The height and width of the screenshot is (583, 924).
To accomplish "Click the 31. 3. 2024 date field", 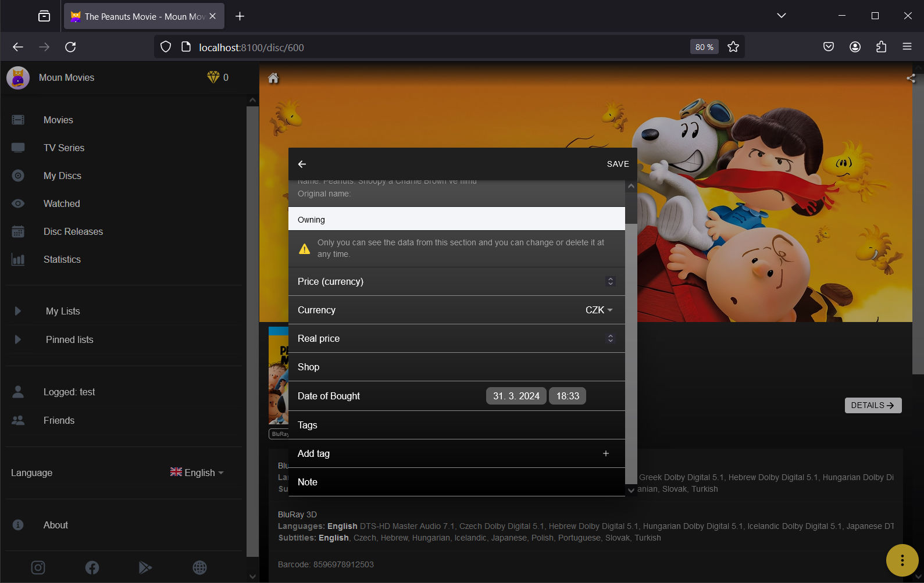I will (x=516, y=396).
